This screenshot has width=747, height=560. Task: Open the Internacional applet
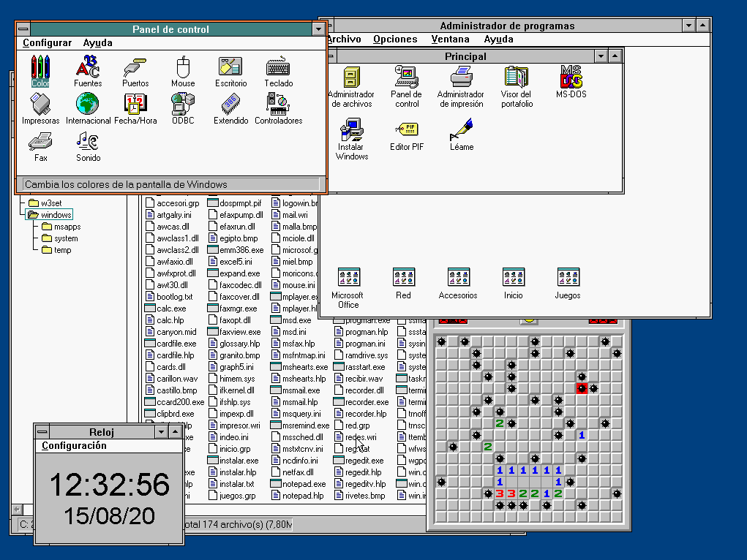point(87,108)
